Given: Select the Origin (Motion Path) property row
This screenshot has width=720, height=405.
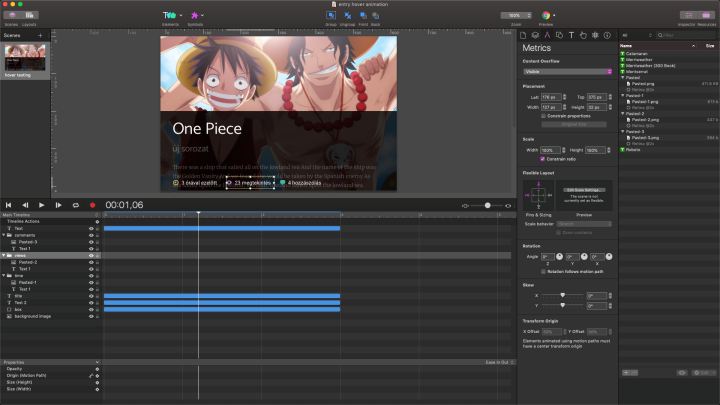Looking at the screenshot, I should (x=50, y=376).
